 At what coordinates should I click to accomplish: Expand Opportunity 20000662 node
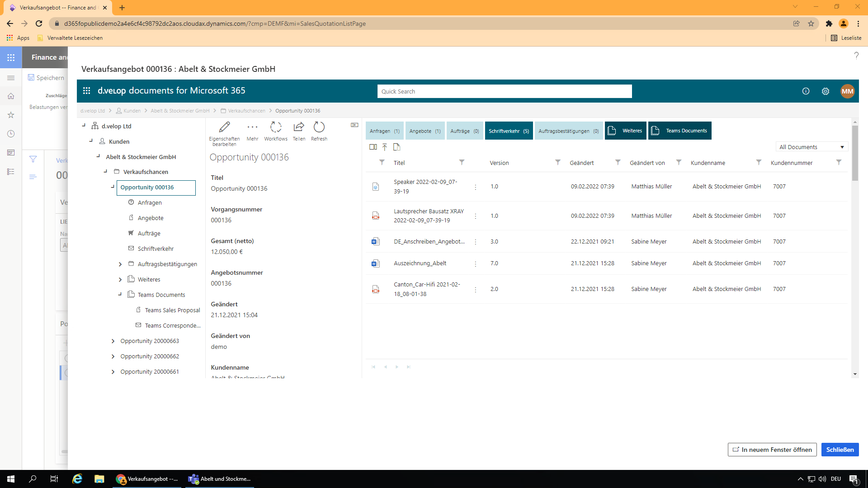point(113,357)
